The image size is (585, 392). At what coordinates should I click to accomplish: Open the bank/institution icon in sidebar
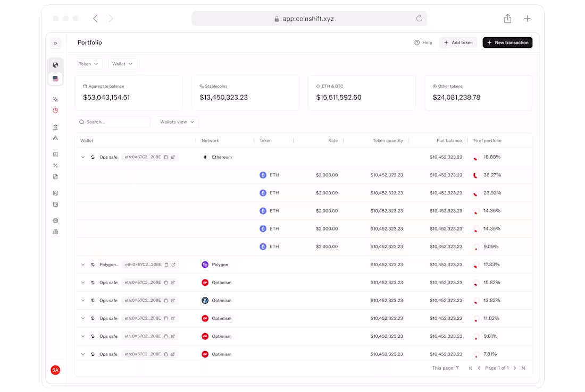55,126
